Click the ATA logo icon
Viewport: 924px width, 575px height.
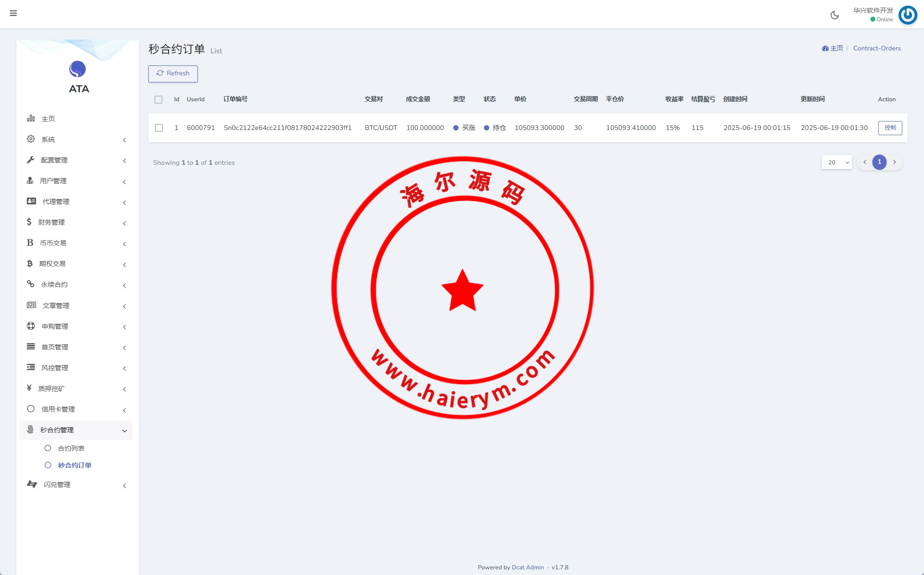tap(78, 69)
